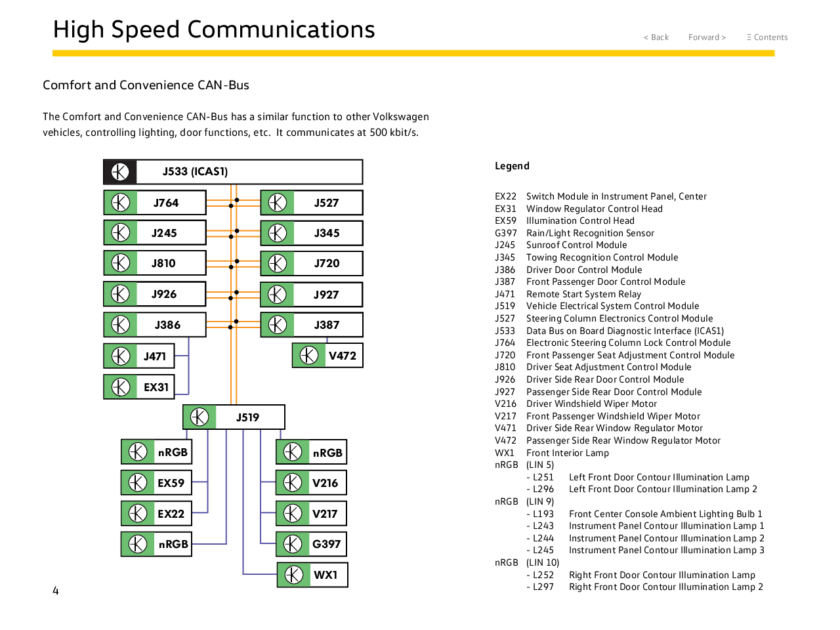Image resolution: width=840 pixels, height=630 pixels.
Task: Select the icon next to G397 sensor
Action: click(293, 544)
